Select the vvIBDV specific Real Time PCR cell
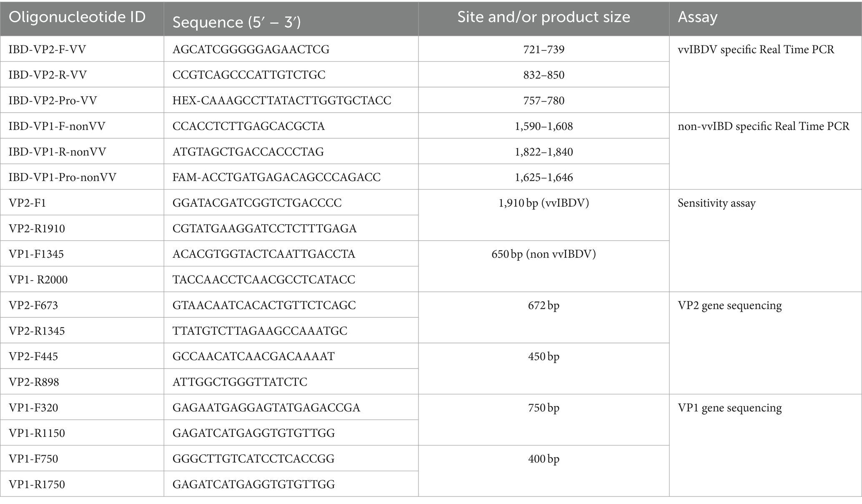Screen dimensions: 862x504 click(x=756, y=50)
